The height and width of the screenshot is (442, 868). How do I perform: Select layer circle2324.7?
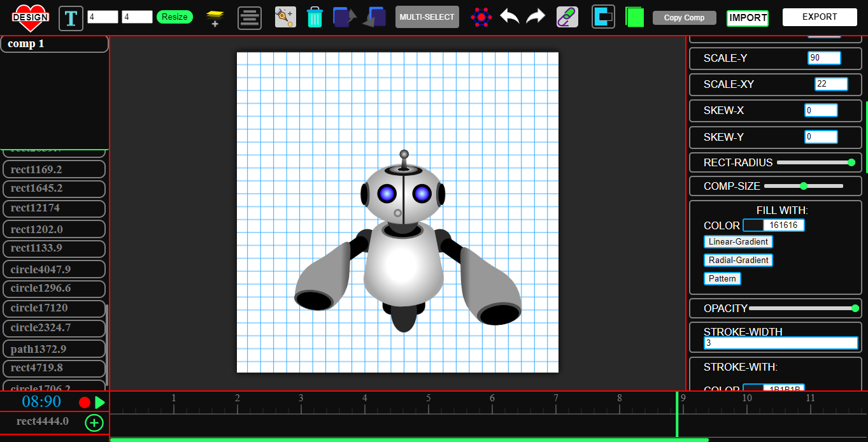(54, 328)
